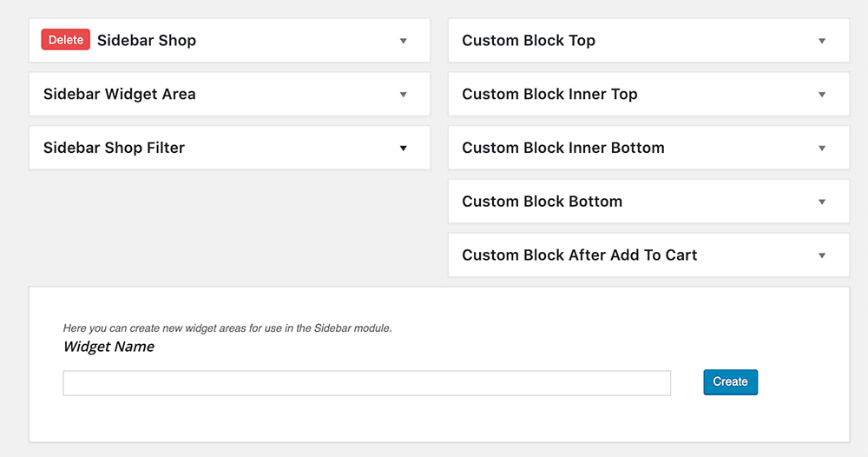Focus the Widget Name text field

(366, 383)
